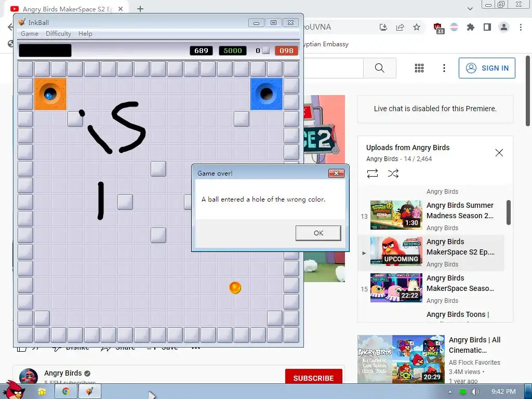Click the playlist scrollbar
This screenshot has width=532, height=399.
pos(508,212)
